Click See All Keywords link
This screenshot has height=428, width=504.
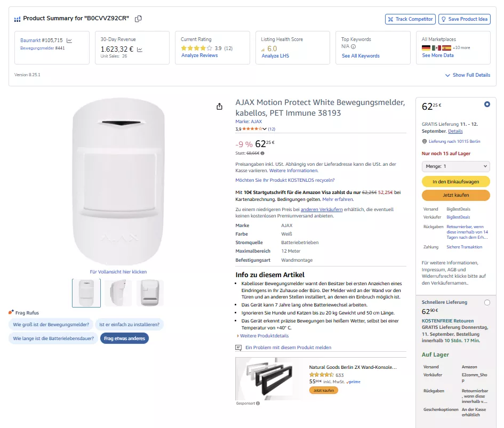click(x=361, y=56)
